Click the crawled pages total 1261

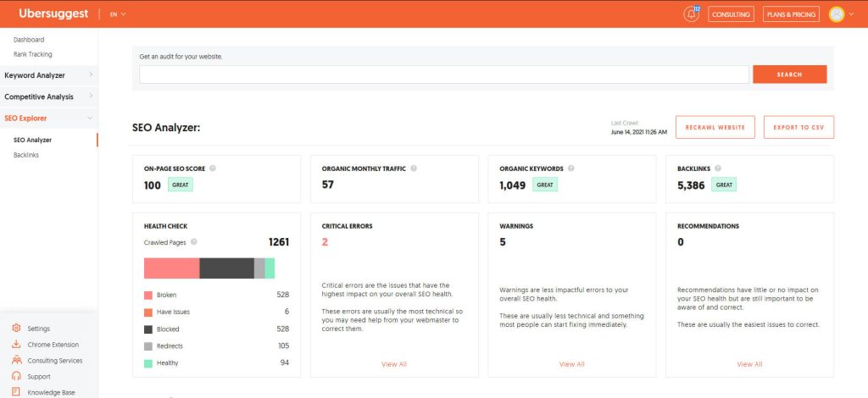(278, 242)
